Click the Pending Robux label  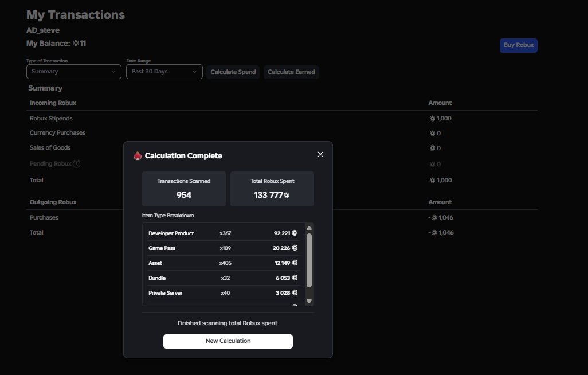(x=50, y=163)
